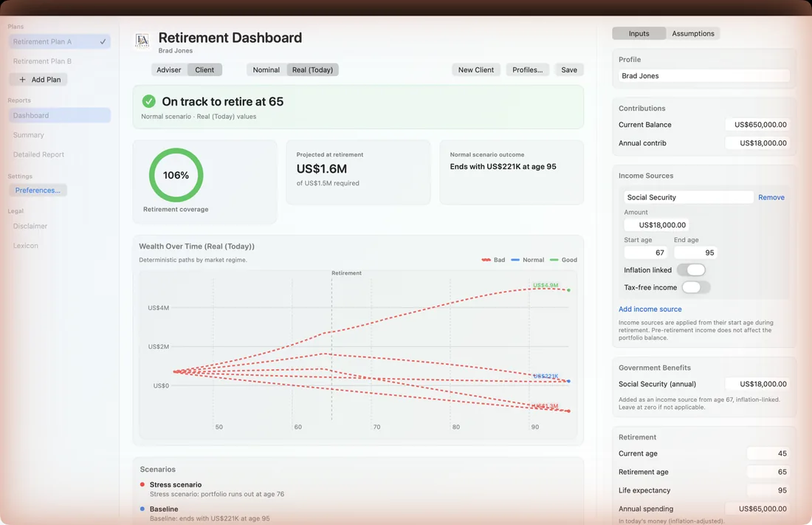Edit the End age field
Screen dimensions: 812x525
[695, 253]
